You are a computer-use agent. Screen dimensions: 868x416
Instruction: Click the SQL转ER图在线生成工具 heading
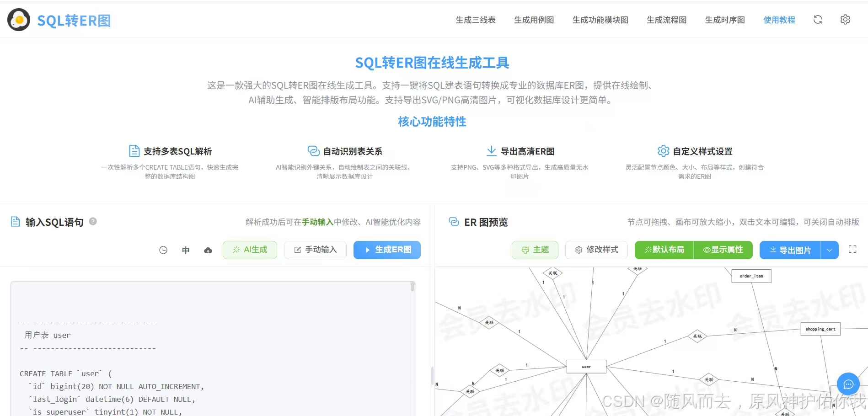point(432,63)
